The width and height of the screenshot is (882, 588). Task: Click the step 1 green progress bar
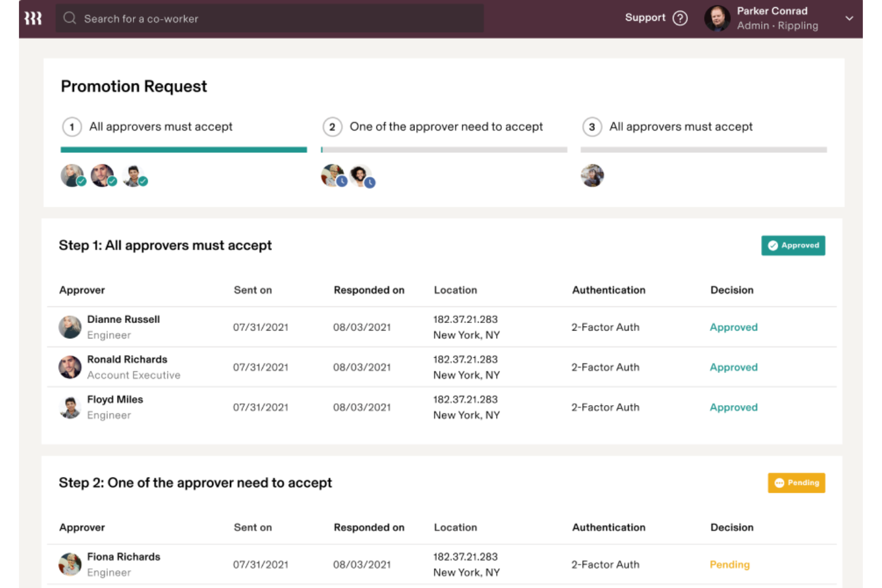184,150
